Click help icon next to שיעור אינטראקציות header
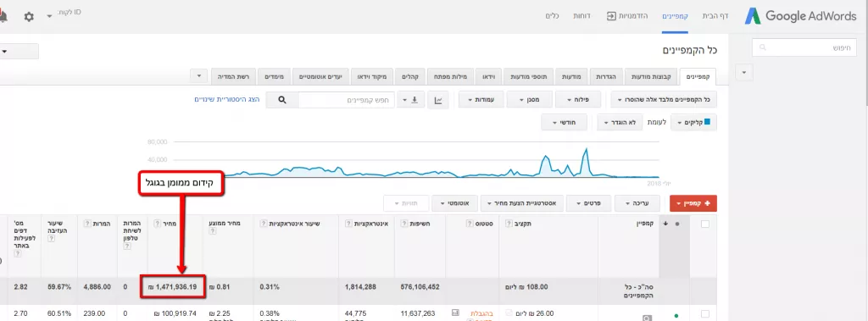The image size is (868, 321). (263, 224)
